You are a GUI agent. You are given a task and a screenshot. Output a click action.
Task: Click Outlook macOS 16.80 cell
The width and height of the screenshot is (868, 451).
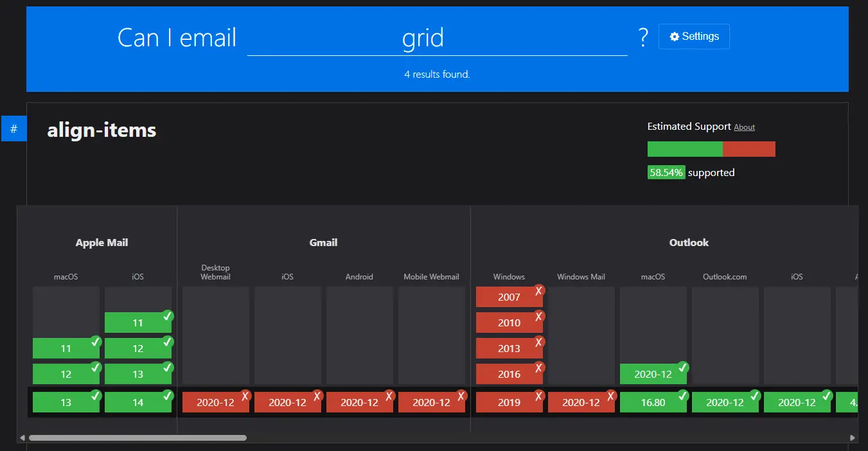[653, 402]
